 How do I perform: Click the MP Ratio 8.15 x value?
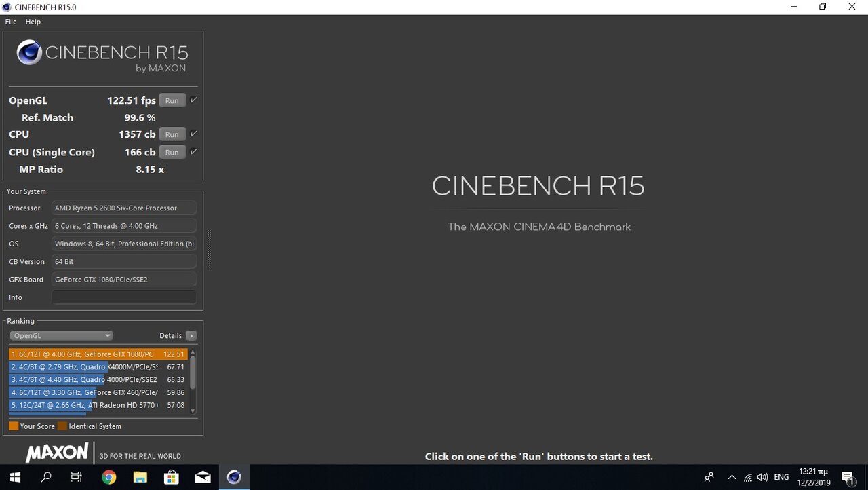pos(150,170)
